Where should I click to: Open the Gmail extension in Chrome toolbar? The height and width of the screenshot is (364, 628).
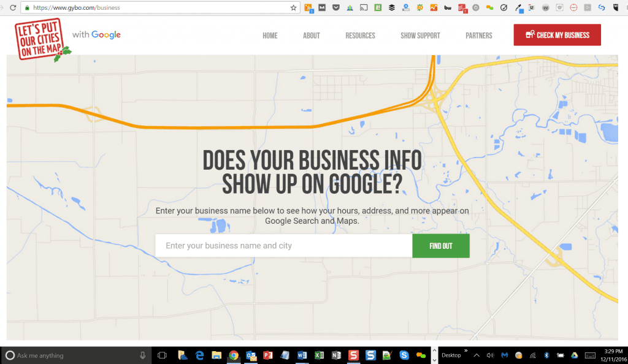(323, 7)
